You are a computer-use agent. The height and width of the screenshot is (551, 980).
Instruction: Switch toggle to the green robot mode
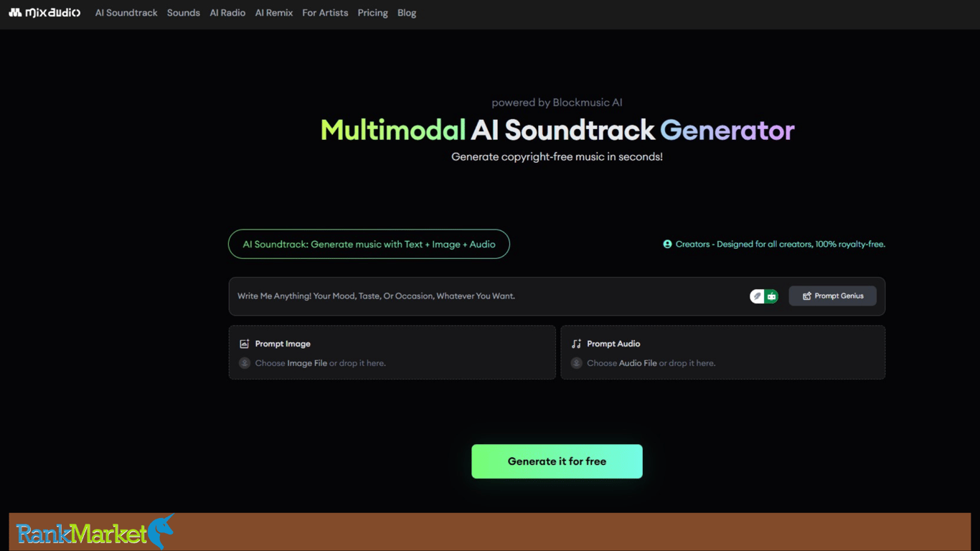771,296
